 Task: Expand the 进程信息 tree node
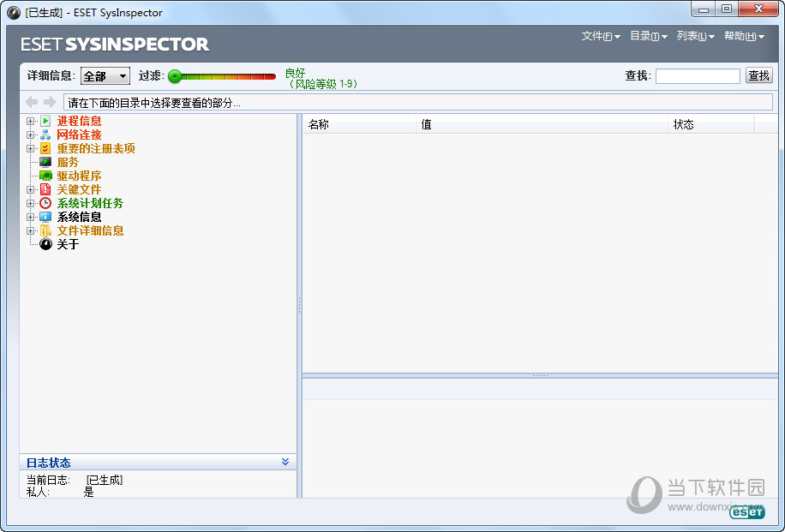[31, 121]
